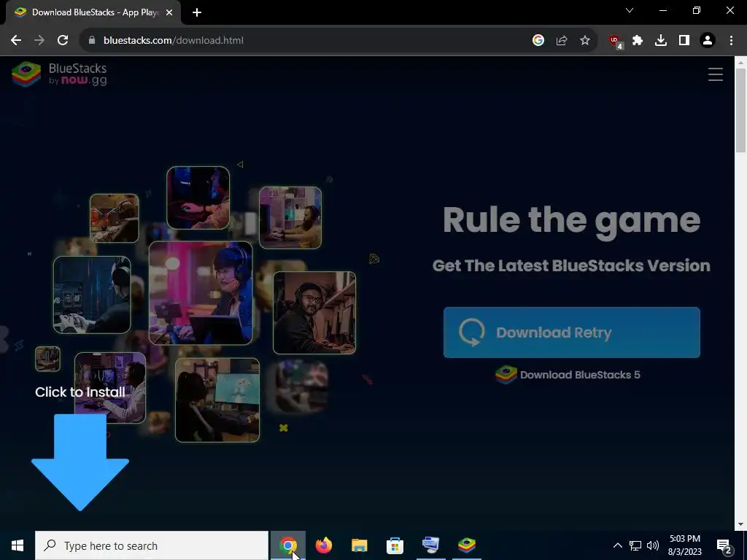This screenshot has height=560, width=747.
Task: Click the scrollbar up arrow
Action: pos(740,62)
